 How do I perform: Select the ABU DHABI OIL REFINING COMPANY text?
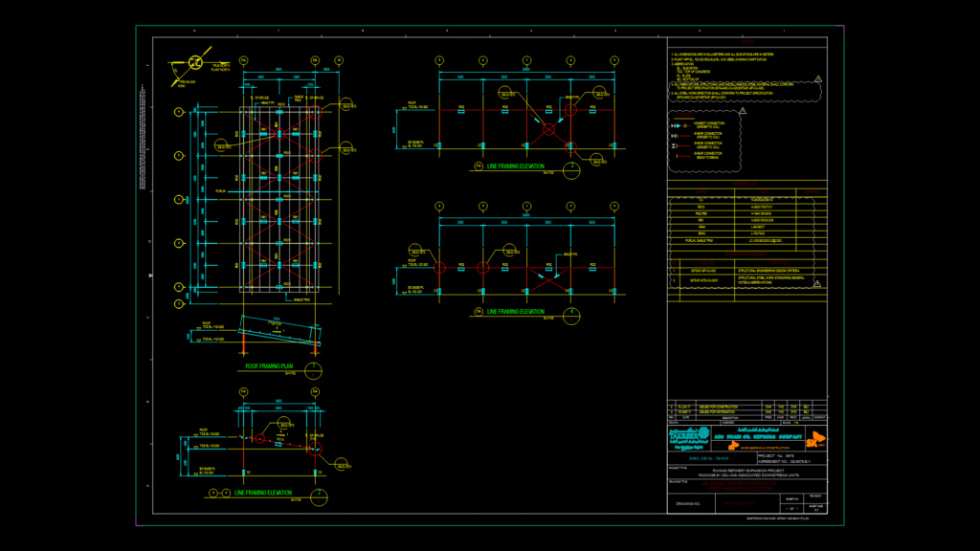758,436
